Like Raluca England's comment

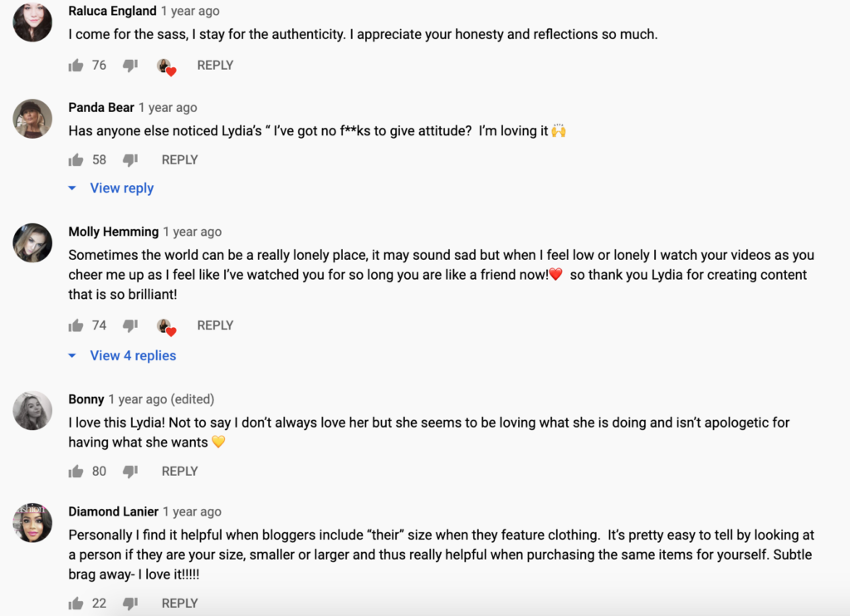76,66
